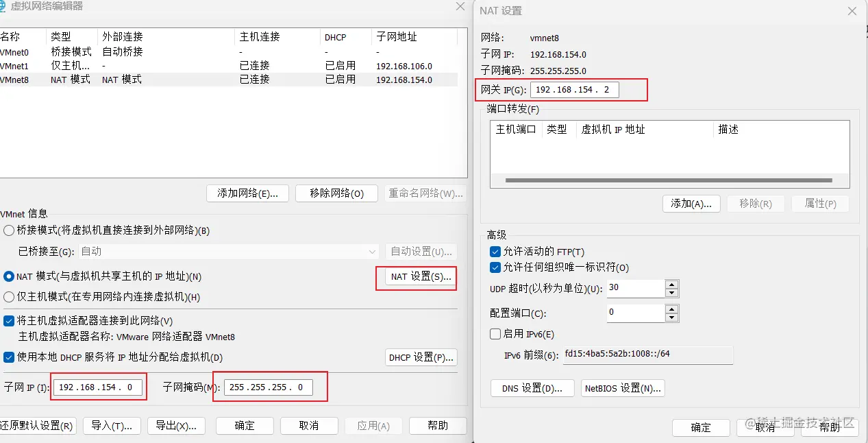Click 帮助 in the network editor
868x443 pixels.
pyautogui.click(x=438, y=426)
